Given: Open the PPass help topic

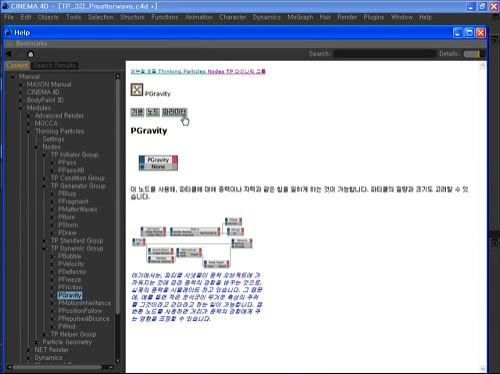Looking at the screenshot, I should click(67, 162).
